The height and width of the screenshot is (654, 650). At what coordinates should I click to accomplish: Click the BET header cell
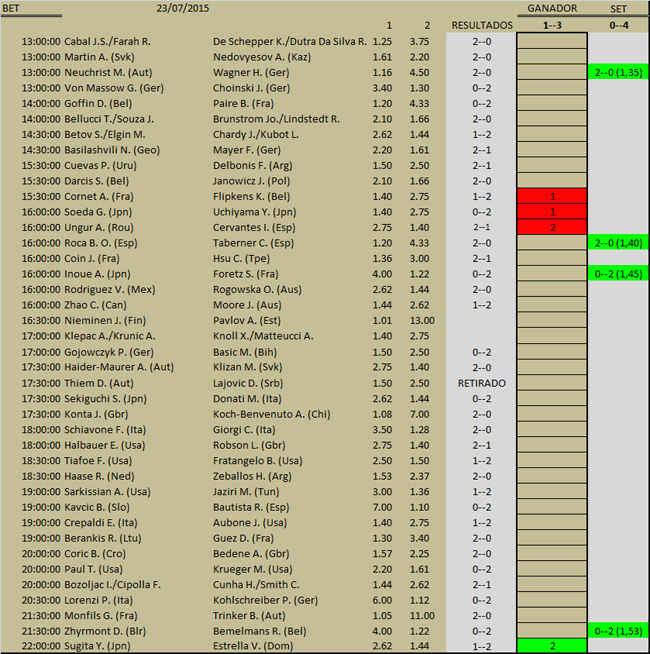click(x=11, y=8)
